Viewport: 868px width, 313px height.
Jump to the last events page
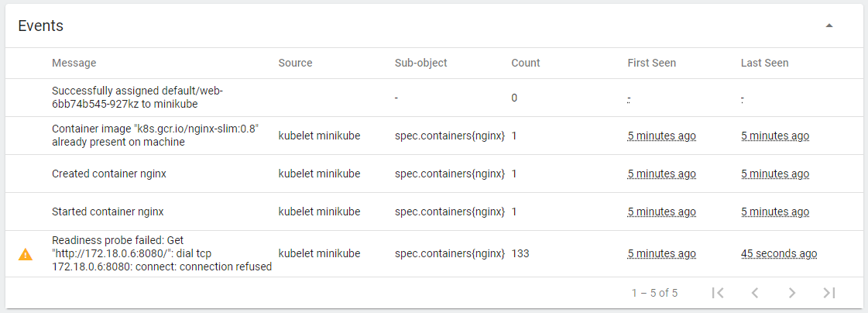click(829, 293)
